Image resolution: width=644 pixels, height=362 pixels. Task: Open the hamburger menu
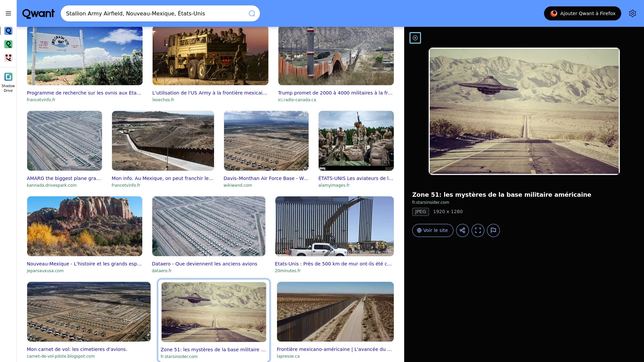(8, 13)
